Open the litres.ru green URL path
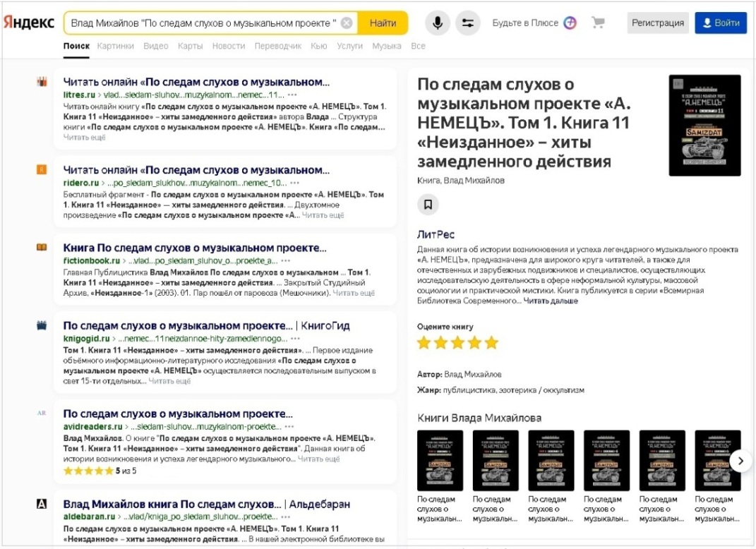756x549 pixels. click(x=174, y=95)
